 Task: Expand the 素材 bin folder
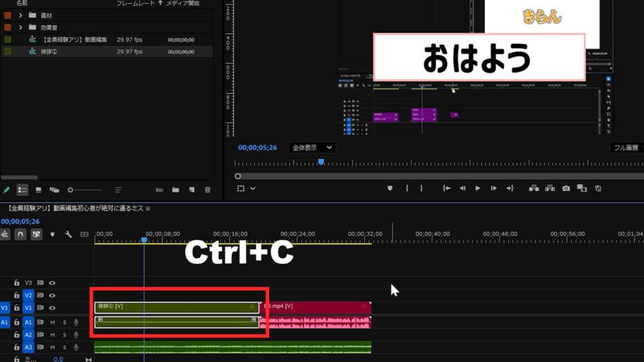[x=21, y=16]
